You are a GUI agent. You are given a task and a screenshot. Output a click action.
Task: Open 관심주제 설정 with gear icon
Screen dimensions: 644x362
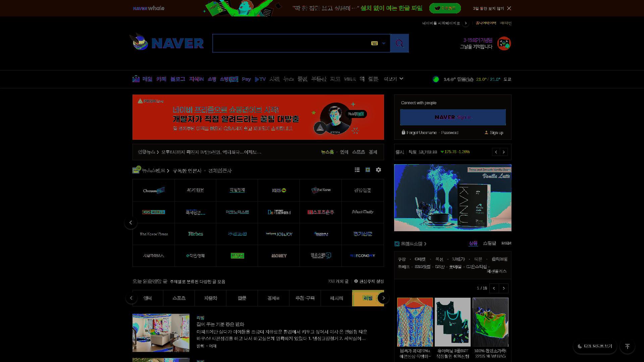pyautogui.click(x=369, y=281)
